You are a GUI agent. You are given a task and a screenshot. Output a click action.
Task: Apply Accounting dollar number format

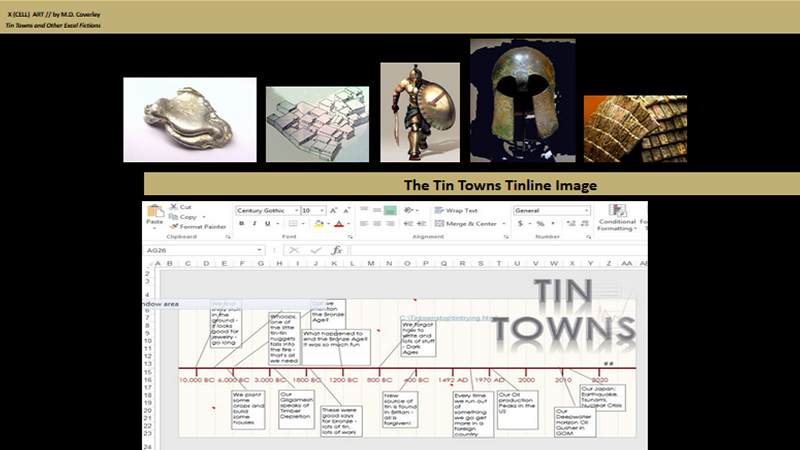click(520, 223)
